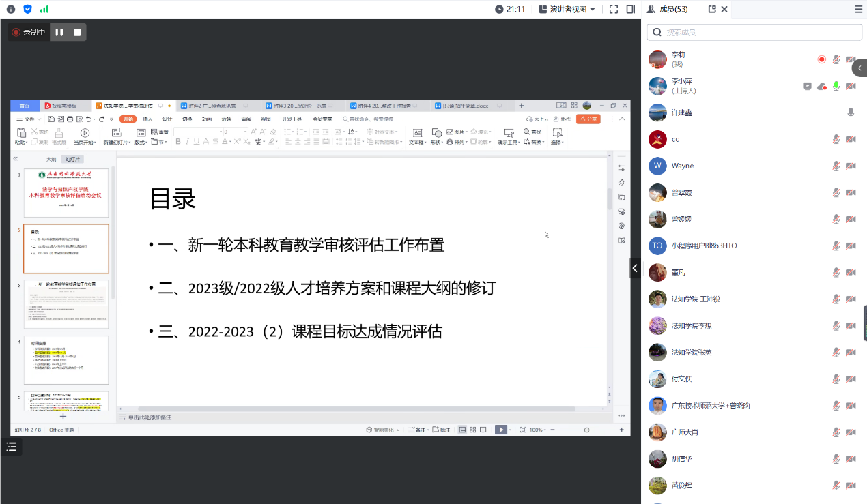867x504 pixels.
Task: Toggle camera for member cc
Action: pos(851,139)
